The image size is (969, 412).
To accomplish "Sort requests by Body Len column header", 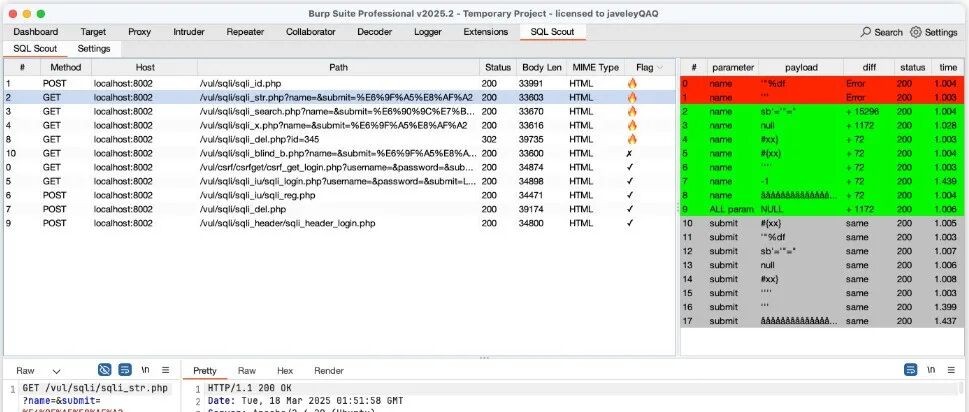I will (542, 67).
